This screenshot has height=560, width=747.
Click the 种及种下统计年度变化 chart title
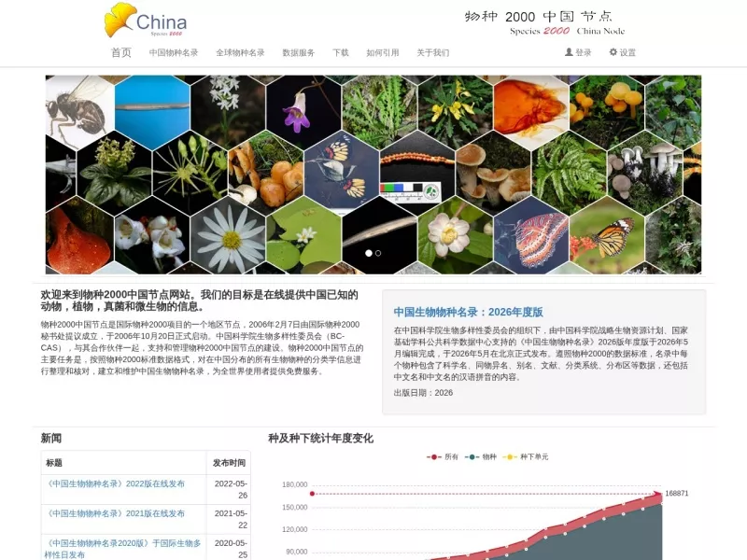(x=320, y=438)
